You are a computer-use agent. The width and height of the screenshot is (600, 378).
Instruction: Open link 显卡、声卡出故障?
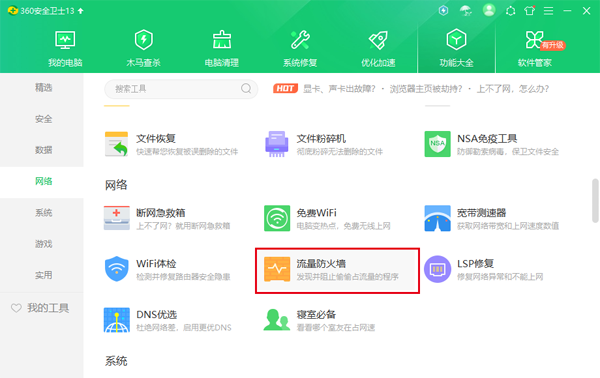(339, 89)
